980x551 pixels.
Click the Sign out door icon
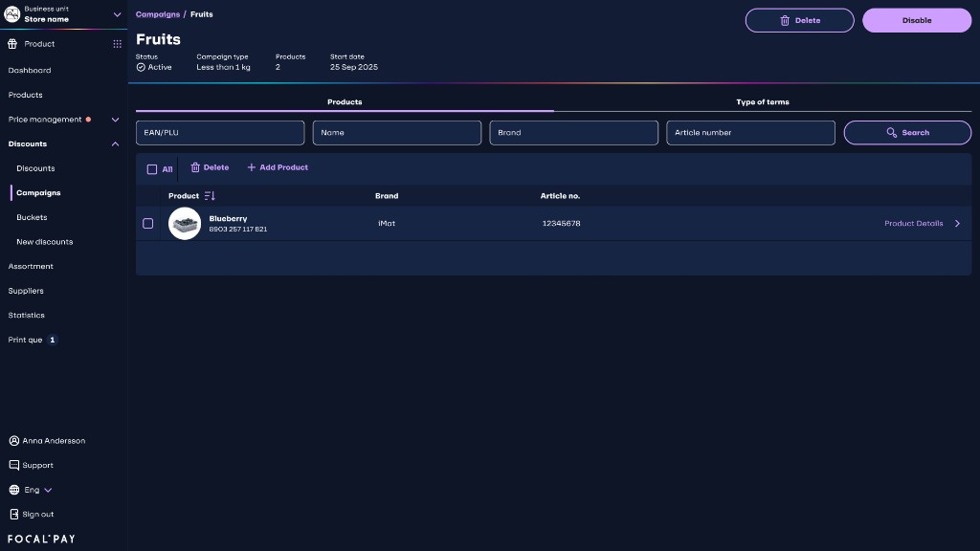(x=13, y=514)
